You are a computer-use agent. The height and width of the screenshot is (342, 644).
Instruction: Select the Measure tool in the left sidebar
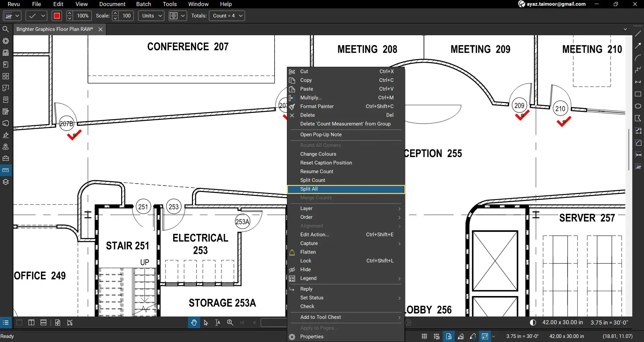click(6, 170)
